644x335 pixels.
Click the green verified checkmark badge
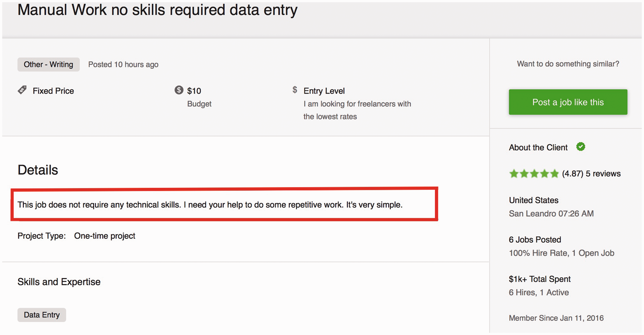tap(580, 147)
